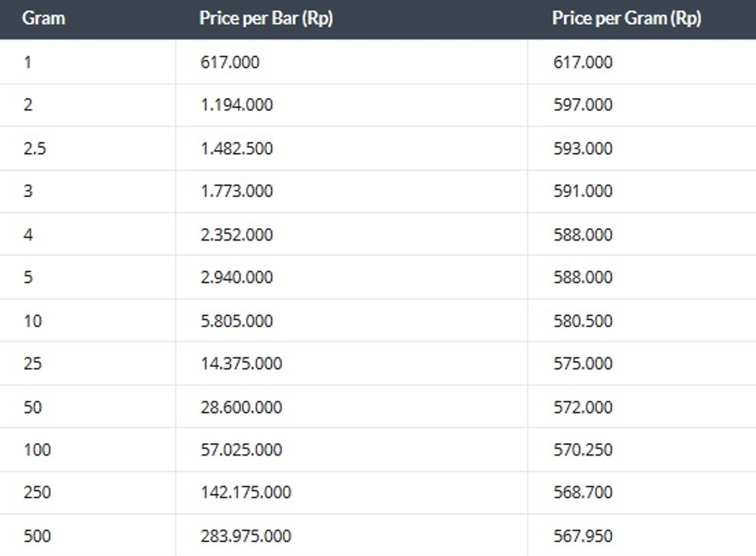Click bar price 2.940.000
The height and width of the screenshot is (556, 756).
pos(236,278)
